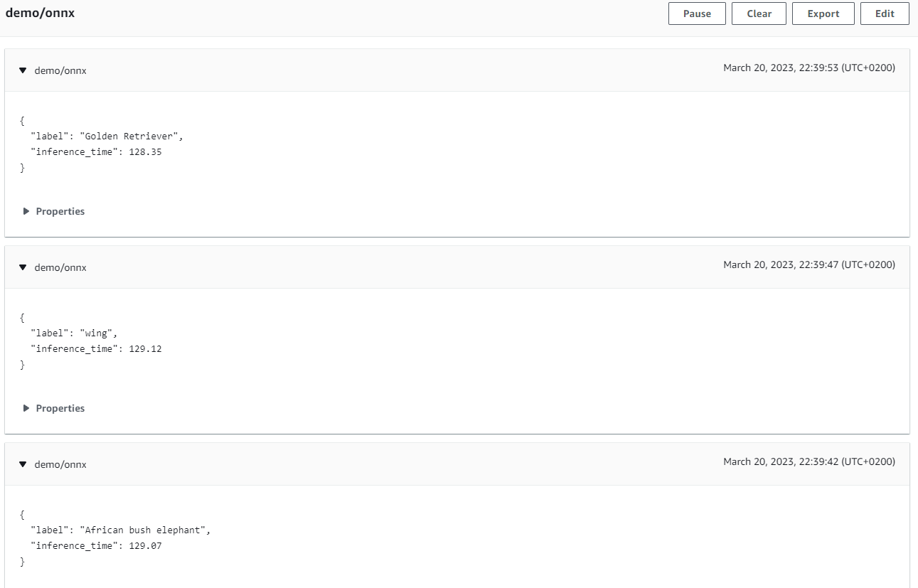Expand Properties of the Golden Retriever message
Image resolution: width=918 pixels, height=588 pixels.
(x=53, y=211)
